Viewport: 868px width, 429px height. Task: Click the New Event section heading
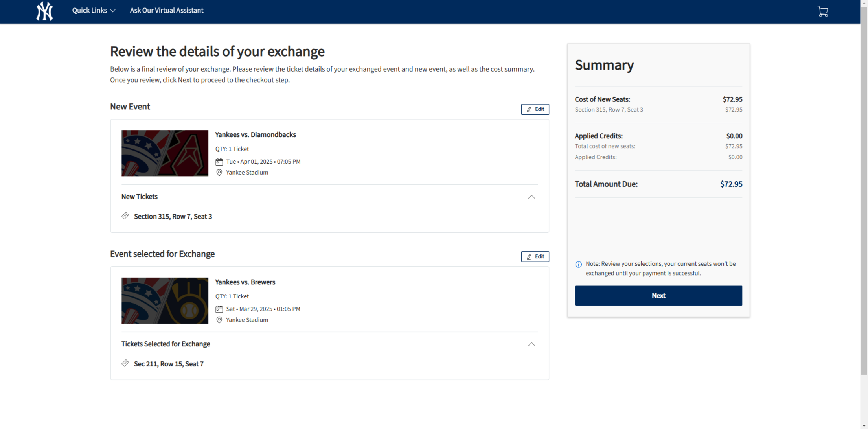click(x=130, y=106)
